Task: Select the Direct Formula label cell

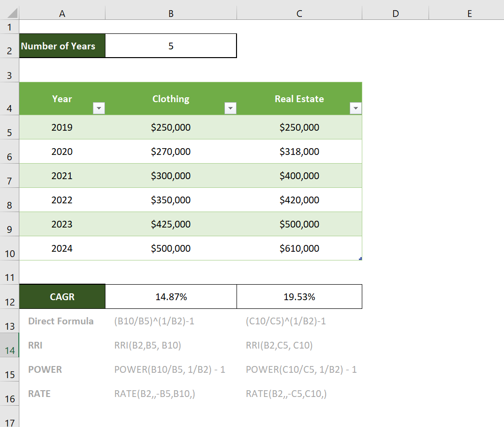Action: 62,321
